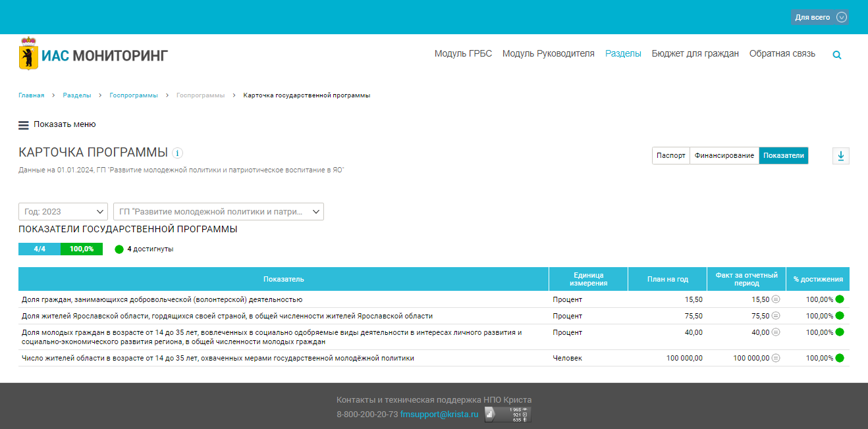868x429 pixels.
Task: Click detail icon next to fact 75,50
Action: click(x=776, y=316)
